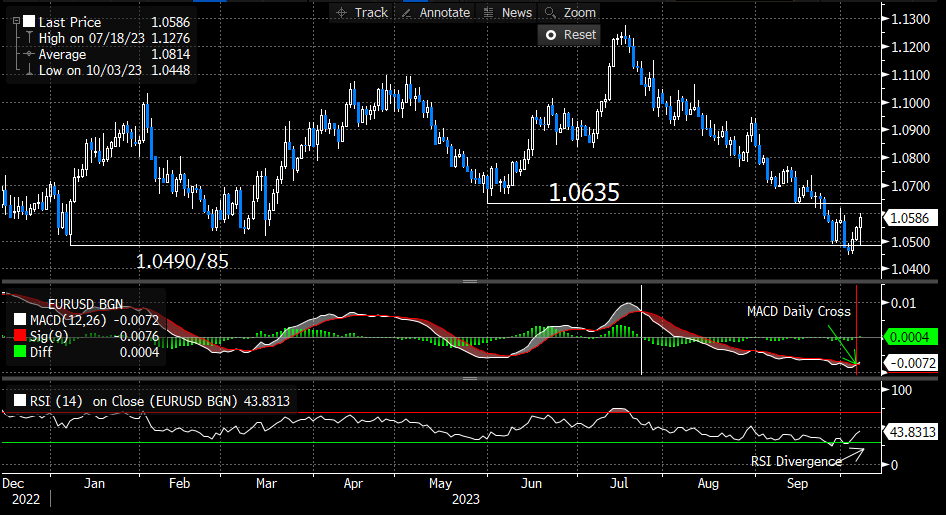Screen dimensions: 946x515
Task: Click the Apr month label on time axis
Action: tap(353, 484)
